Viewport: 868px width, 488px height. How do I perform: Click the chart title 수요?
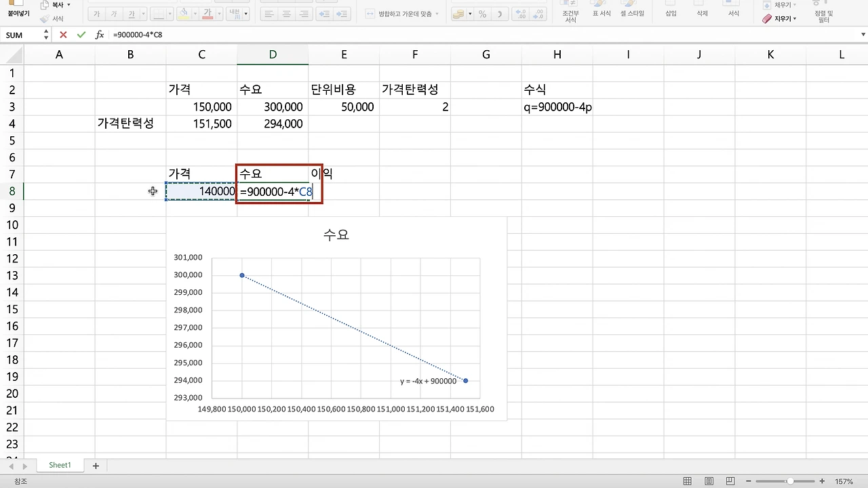click(x=336, y=235)
